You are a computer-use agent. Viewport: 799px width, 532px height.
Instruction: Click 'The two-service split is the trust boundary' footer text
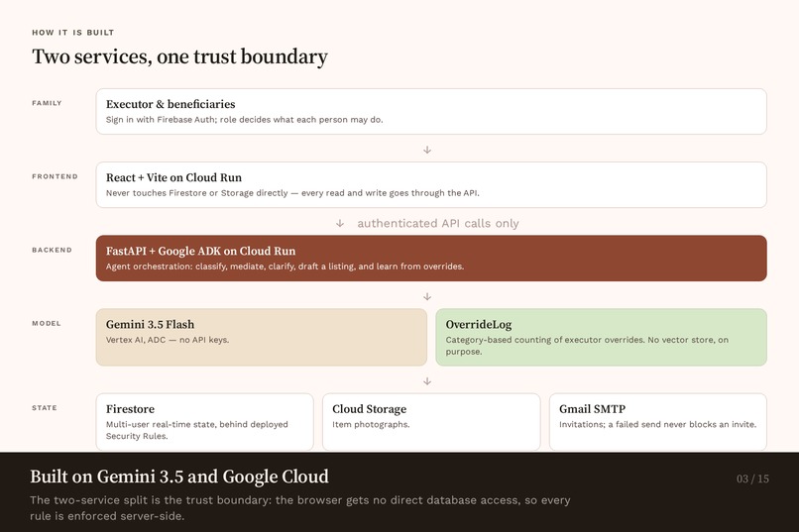(299, 508)
